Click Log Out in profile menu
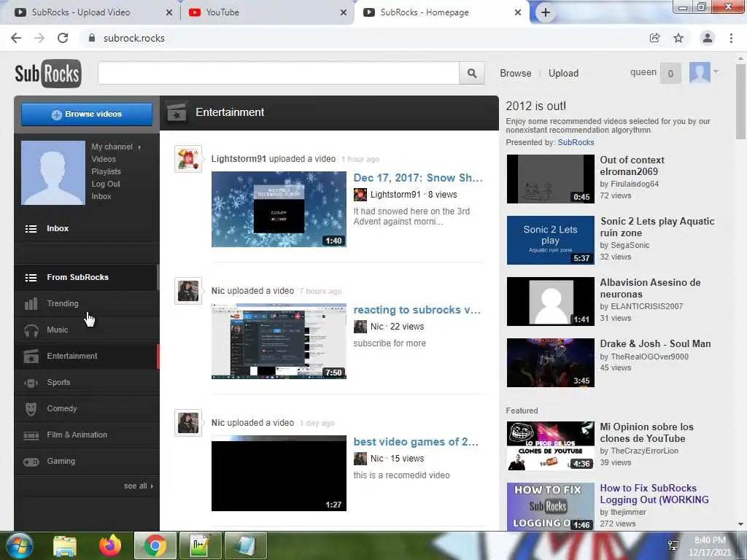The image size is (747, 560). tap(106, 184)
